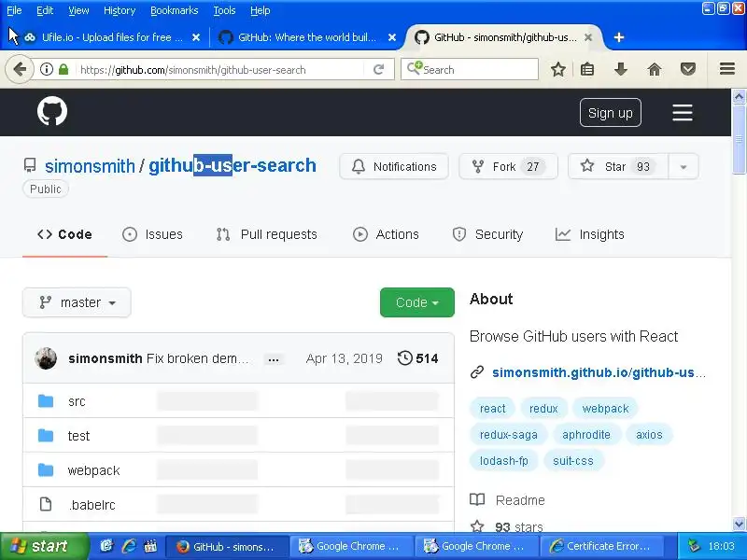Image resolution: width=747 pixels, height=560 pixels.
Task: Fork the repository with Fork button
Action: [508, 166]
